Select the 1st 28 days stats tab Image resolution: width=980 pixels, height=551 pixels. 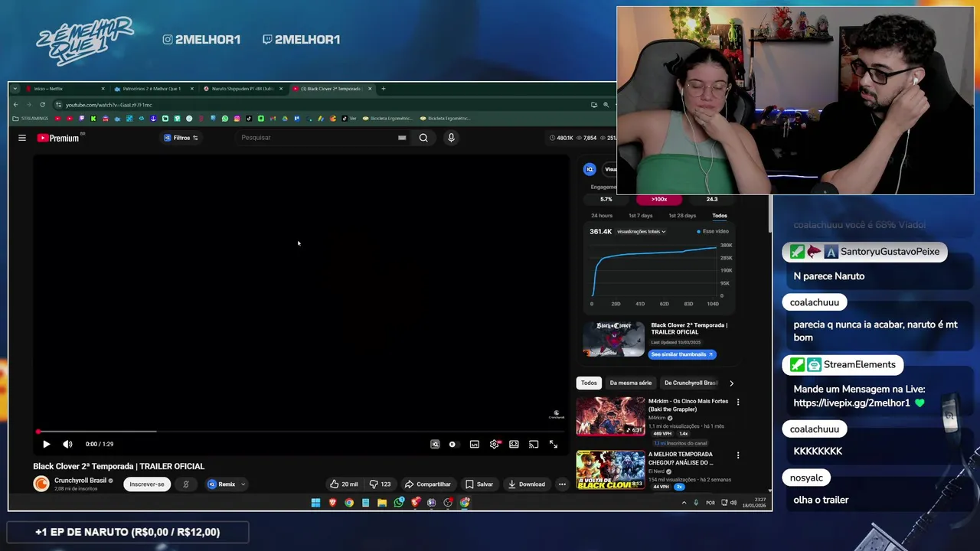[682, 216]
